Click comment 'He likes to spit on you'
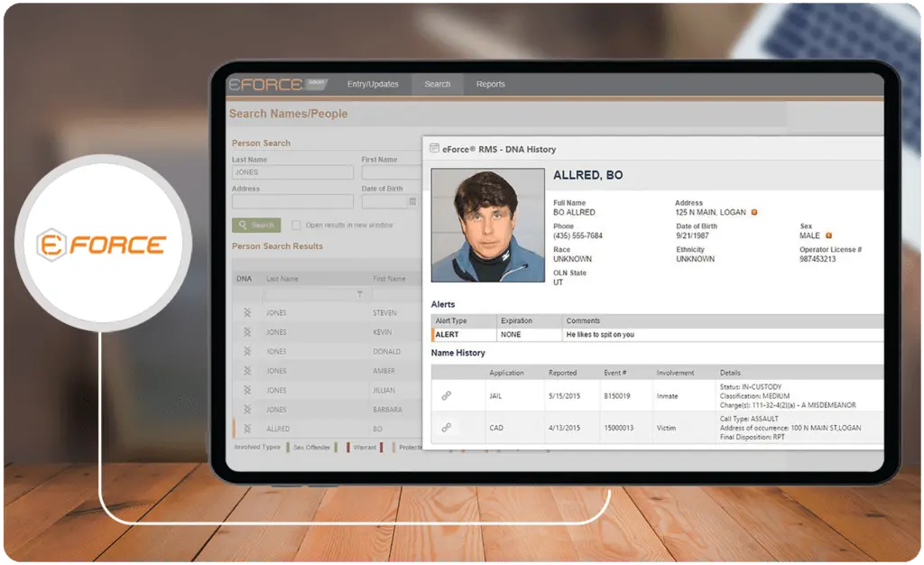 pos(600,335)
